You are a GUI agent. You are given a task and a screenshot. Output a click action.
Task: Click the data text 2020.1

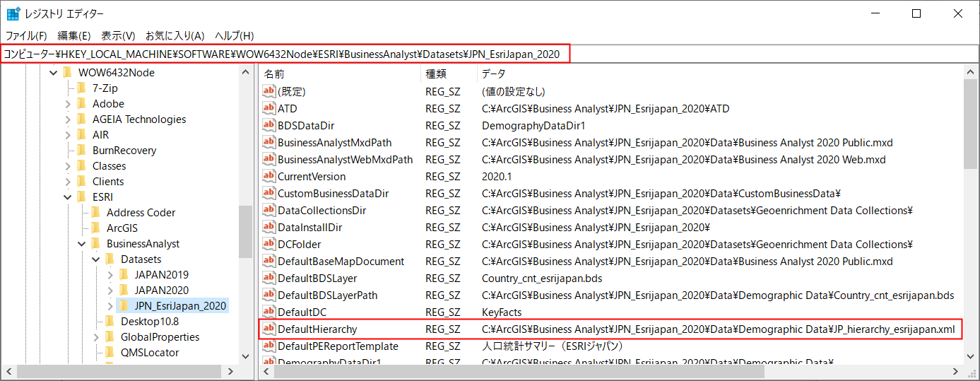coord(496,176)
